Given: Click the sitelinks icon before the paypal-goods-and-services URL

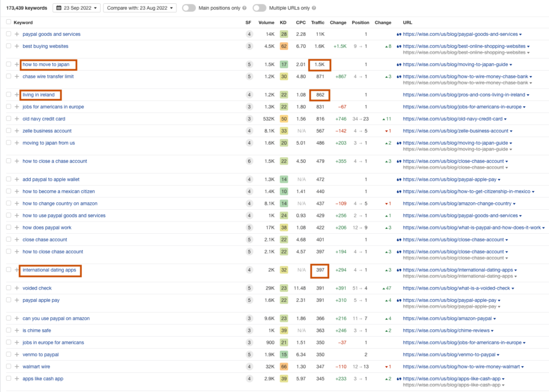Looking at the screenshot, I should pyautogui.click(x=399, y=34).
